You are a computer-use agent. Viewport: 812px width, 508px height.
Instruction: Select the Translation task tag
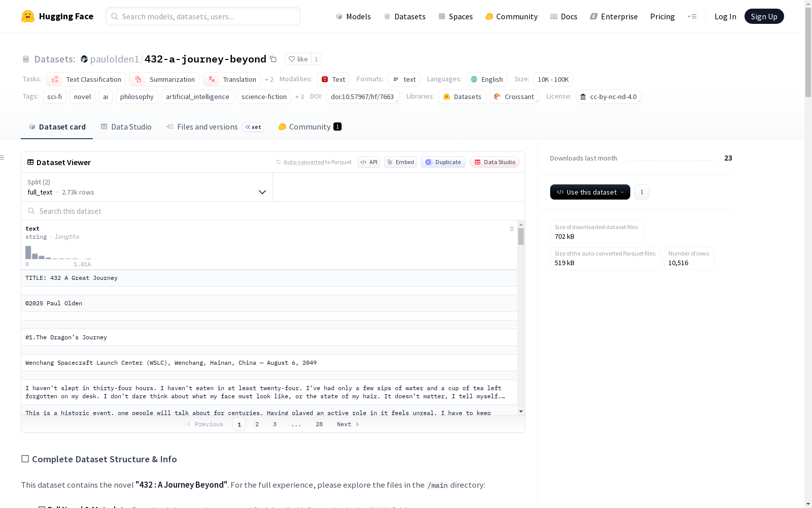(x=231, y=79)
